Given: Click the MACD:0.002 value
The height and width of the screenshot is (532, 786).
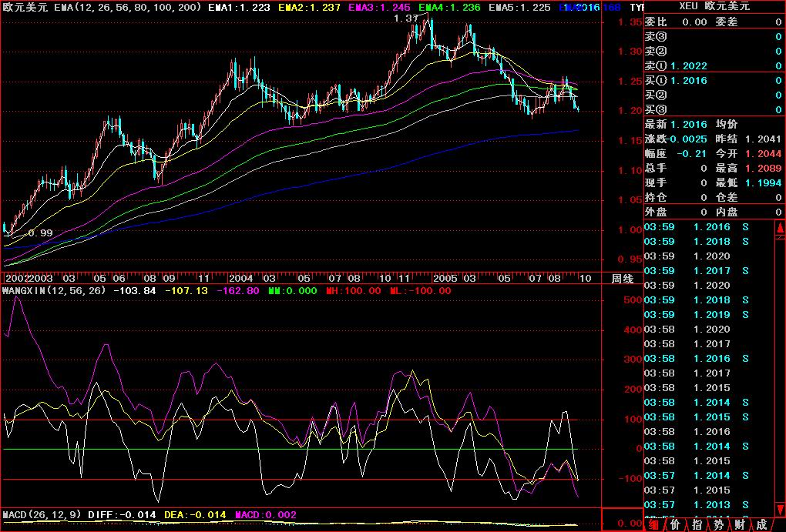Looking at the screenshot, I should click(x=266, y=514).
